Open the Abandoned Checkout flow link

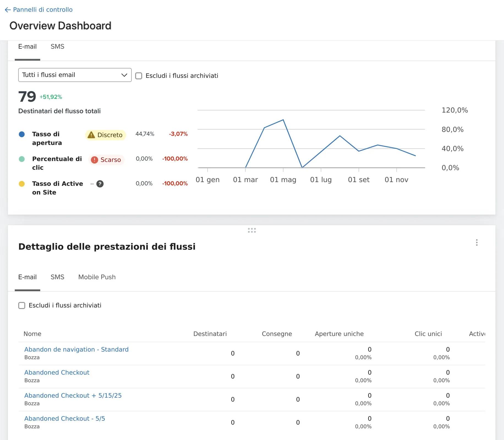click(x=57, y=373)
